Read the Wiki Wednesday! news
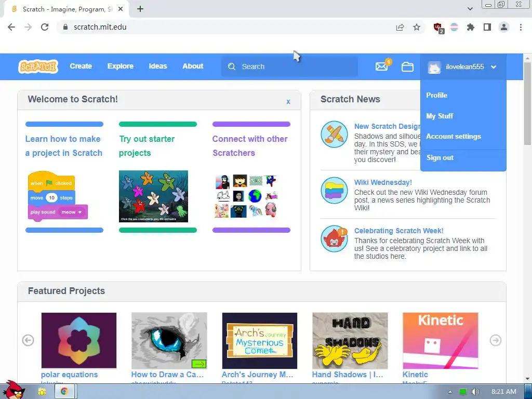 pyautogui.click(x=383, y=182)
